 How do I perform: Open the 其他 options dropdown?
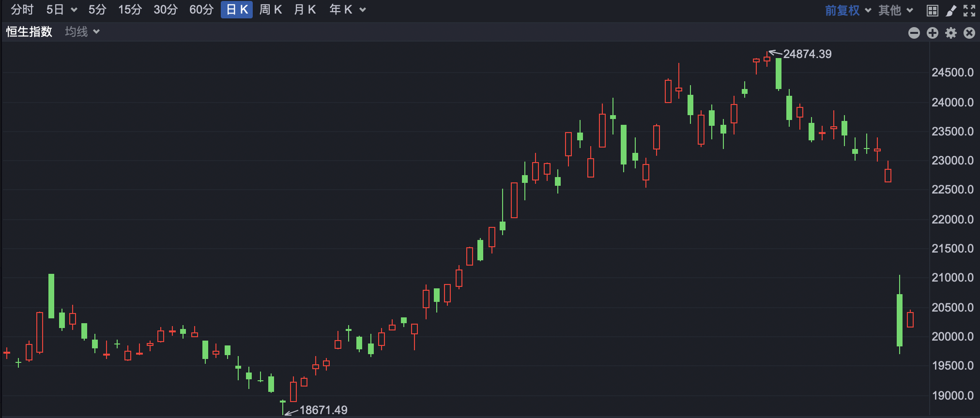pyautogui.click(x=896, y=10)
